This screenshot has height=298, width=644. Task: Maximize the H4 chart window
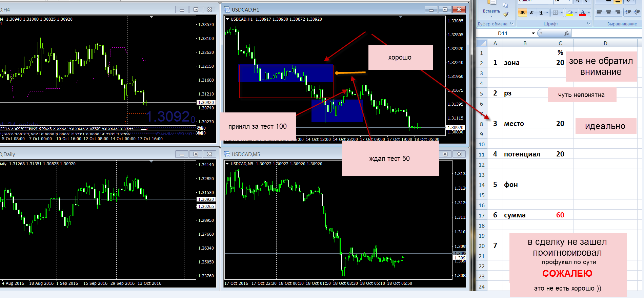(196, 9)
